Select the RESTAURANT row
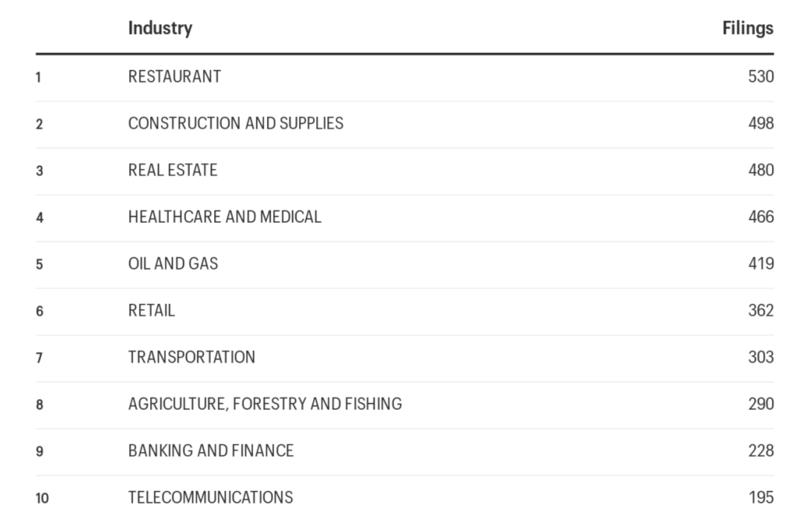Screen dimensions: 804x532 click(404, 77)
